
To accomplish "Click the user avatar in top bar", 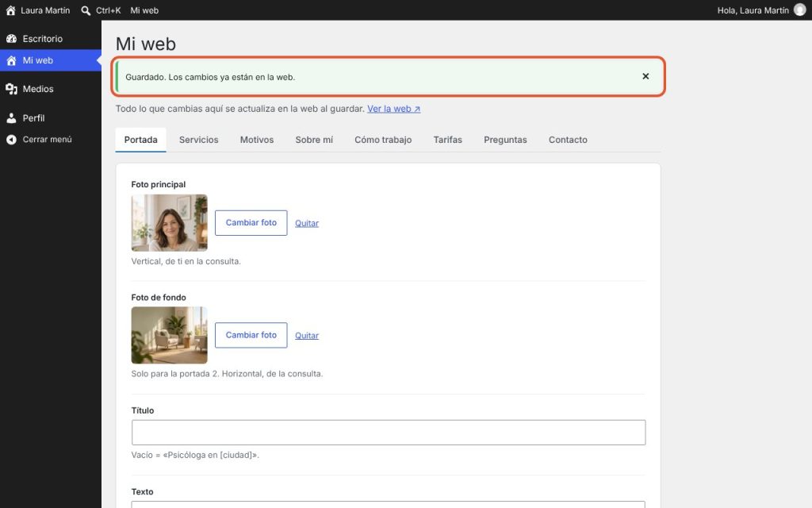I will point(799,10).
